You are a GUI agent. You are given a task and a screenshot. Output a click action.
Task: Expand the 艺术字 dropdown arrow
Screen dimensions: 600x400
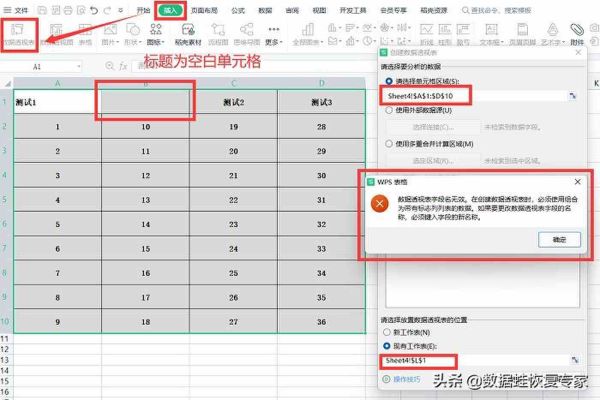(x=564, y=42)
